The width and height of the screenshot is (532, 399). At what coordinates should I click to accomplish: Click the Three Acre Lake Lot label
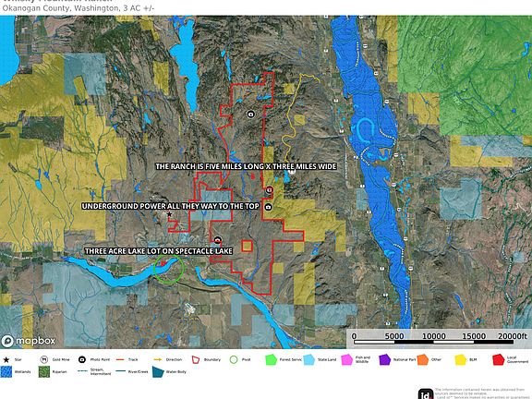coord(159,250)
